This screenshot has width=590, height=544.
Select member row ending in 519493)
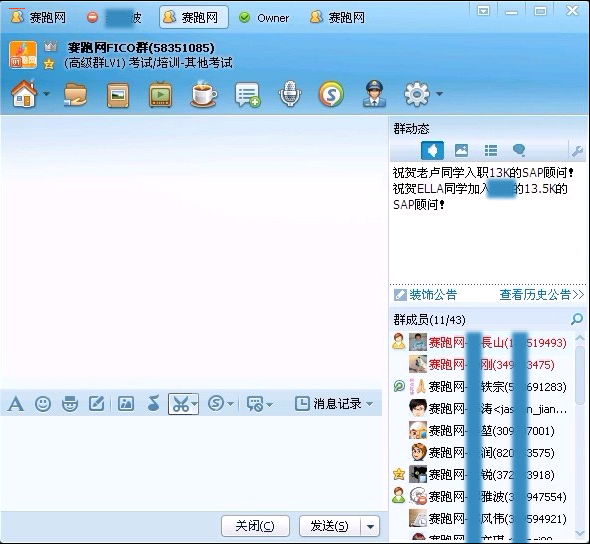point(483,342)
